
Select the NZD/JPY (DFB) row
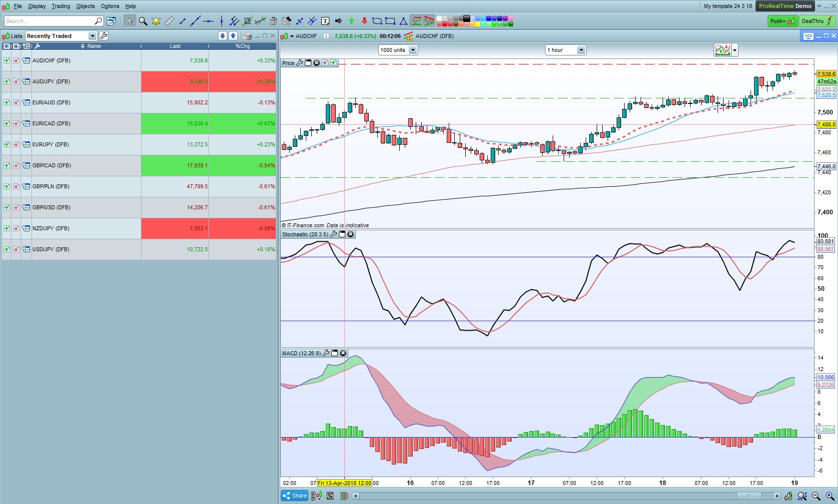coord(139,228)
